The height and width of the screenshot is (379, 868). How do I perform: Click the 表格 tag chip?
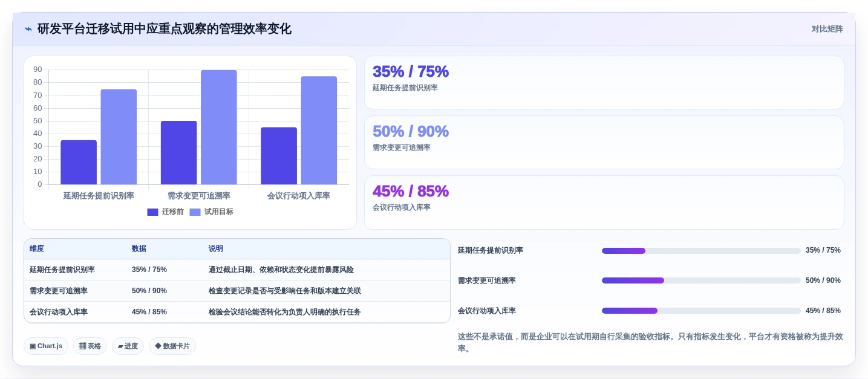[90, 346]
